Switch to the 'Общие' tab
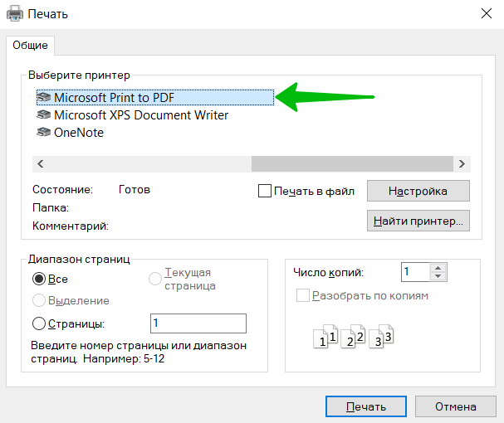The height and width of the screenshot is (423, 504). (x=30, y=46)
